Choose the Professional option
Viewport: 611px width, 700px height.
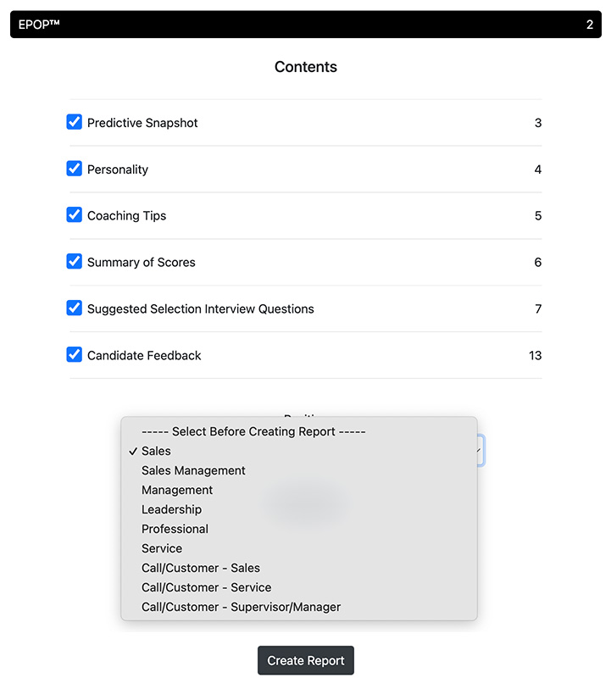pos(175,529)
